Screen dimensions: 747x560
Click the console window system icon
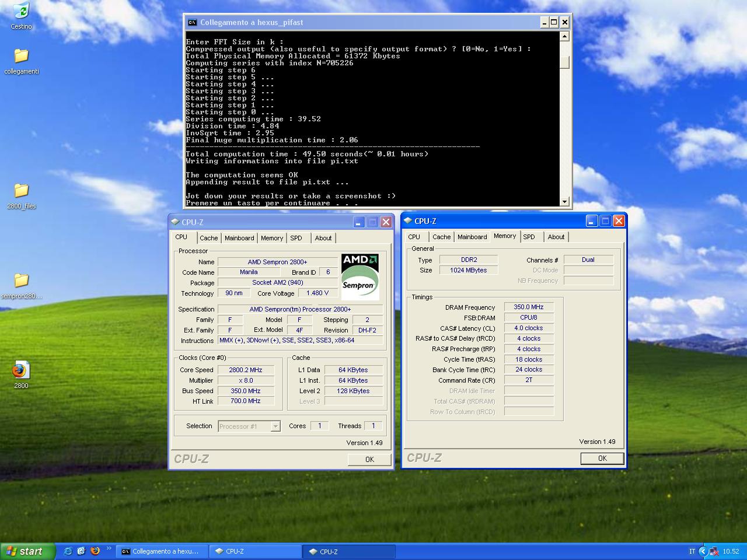(192, 22)
